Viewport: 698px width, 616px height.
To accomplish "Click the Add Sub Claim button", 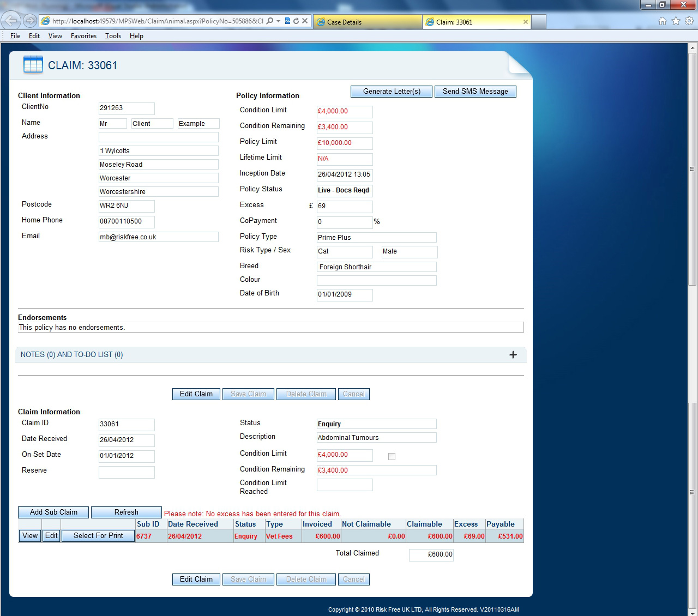I will tap(53, 512).
